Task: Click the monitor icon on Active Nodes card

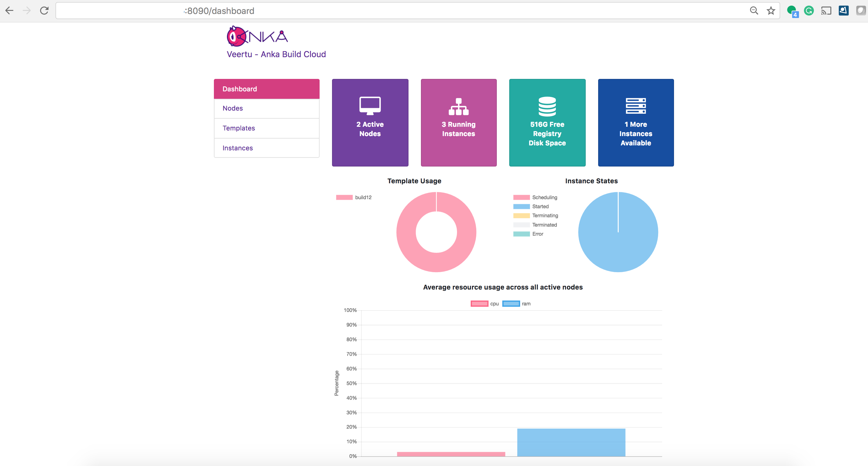Action: [370, 106]
